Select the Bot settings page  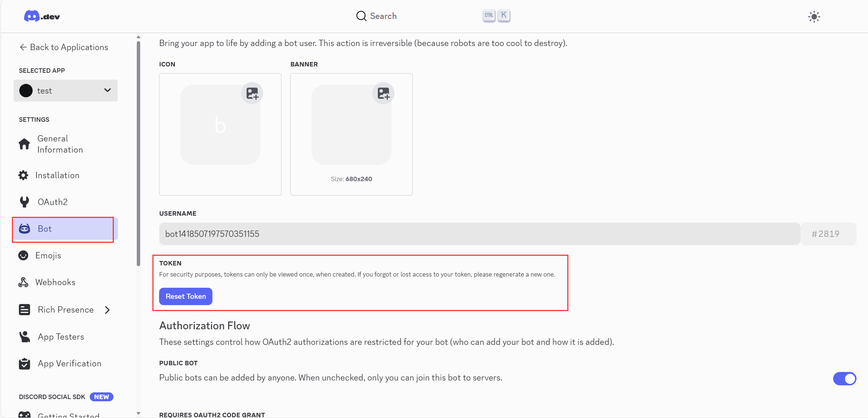coord(66,229)
